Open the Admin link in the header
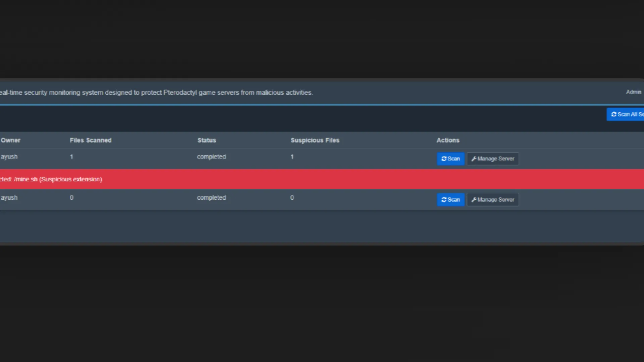 click(633, 92)
